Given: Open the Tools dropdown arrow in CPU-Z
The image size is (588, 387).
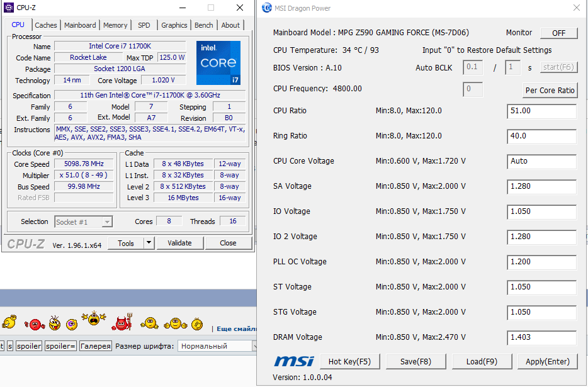Looking at the screenshot, I should 149,243.
